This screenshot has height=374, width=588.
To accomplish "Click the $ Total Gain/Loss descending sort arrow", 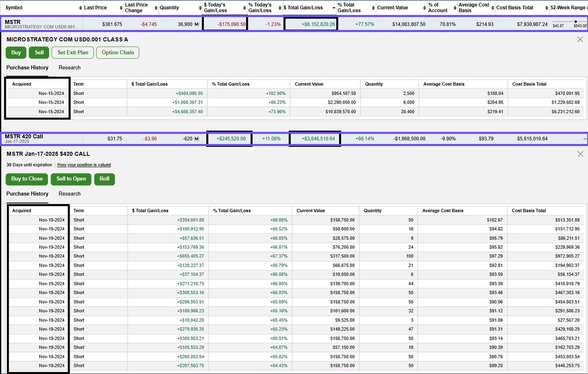I will tap(334, 8).
